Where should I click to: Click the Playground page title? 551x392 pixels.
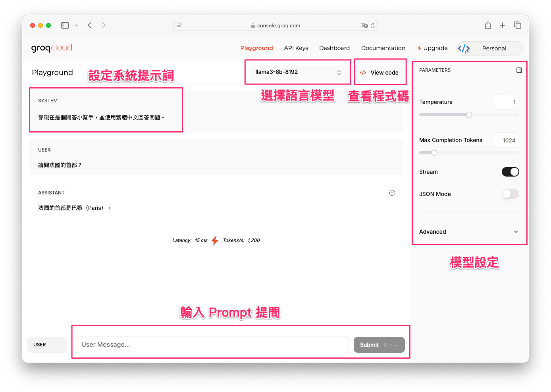pos(52,73)
